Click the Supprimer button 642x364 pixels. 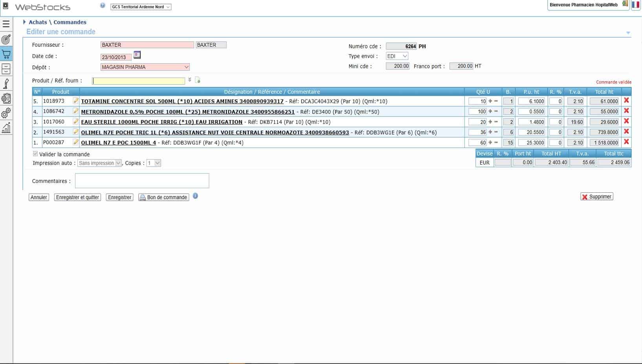coord(596,197)
